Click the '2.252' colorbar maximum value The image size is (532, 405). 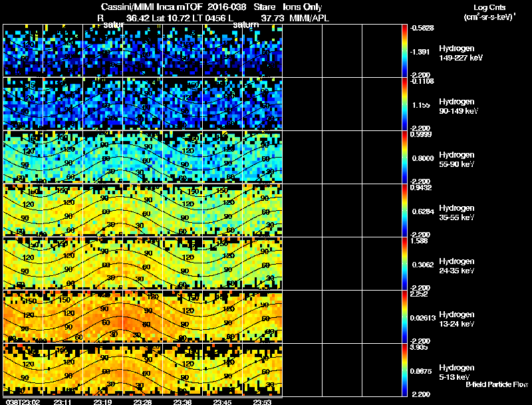click(419, 294)
